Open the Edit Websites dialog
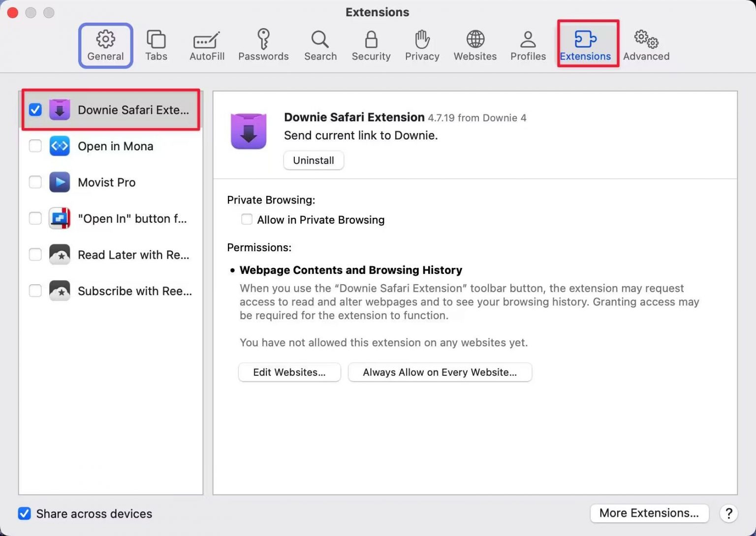The height and width of the screenshot is (536, 756). 289,372
